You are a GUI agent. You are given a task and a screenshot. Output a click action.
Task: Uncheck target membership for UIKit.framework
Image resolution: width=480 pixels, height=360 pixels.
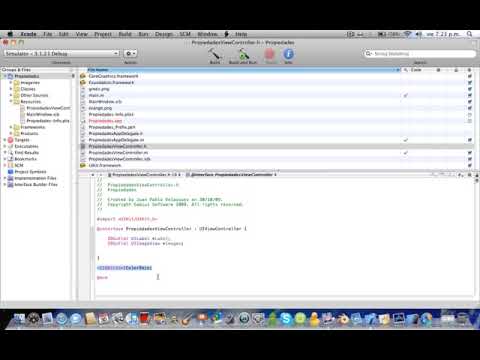[x=470, y=165]
